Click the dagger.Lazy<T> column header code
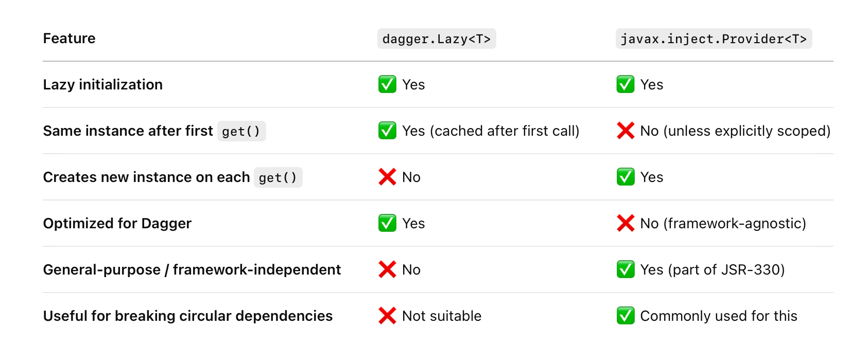The width and height of the screenshot is (868, 364). coord(437,39)
